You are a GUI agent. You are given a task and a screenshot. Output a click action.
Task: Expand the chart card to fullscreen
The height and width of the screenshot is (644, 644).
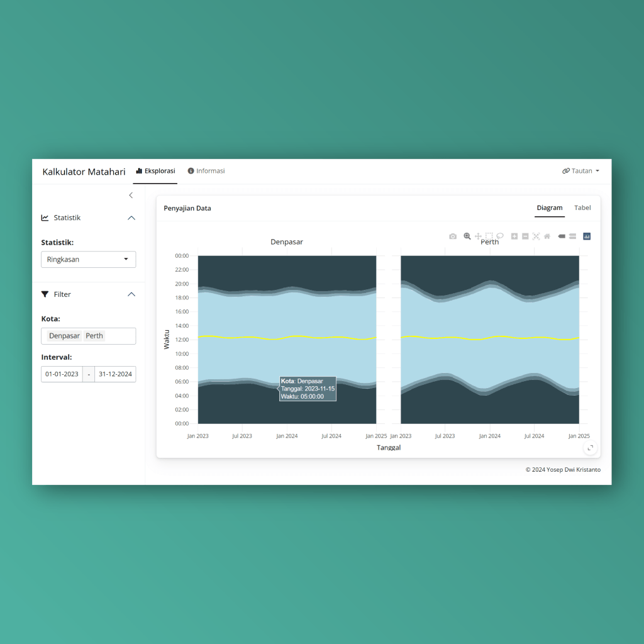(590, 448)
